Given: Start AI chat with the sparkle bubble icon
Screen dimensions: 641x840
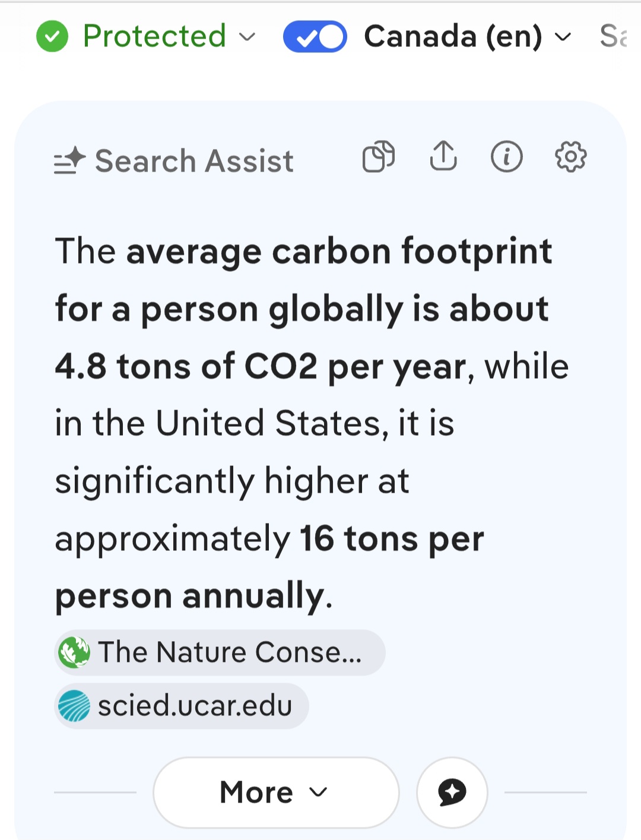Looking at the screenshot, I should click(x=452, y=792).
